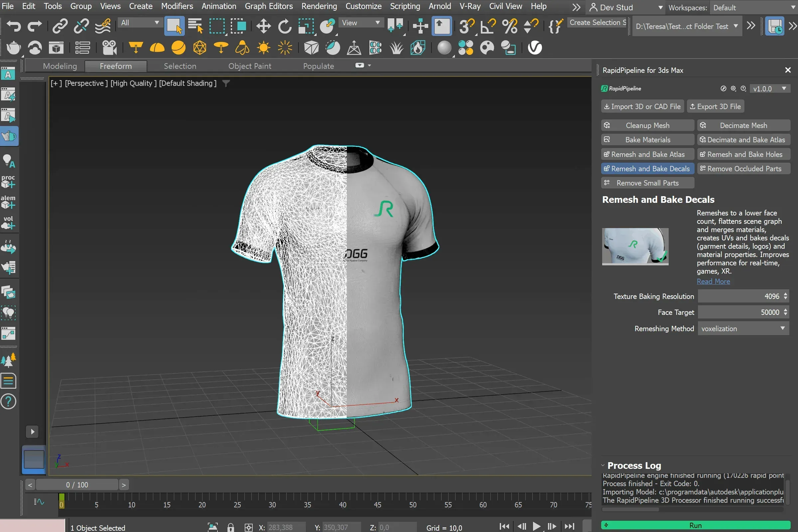Image resolution: width=798 pixels, height=532 pixels.
Task: Select the Unlink Selection icon
Action: pyautogui.click(x=81, y=26)
